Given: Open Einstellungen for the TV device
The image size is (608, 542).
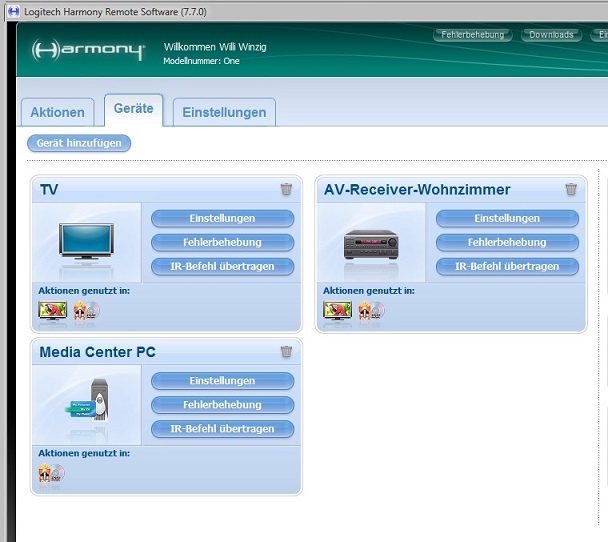Looking at the screenshot, I should point(223,219).
